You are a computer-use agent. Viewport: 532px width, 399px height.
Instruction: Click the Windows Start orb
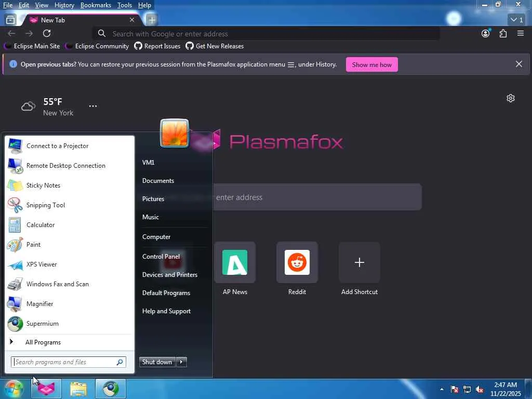tap(13, 389)
